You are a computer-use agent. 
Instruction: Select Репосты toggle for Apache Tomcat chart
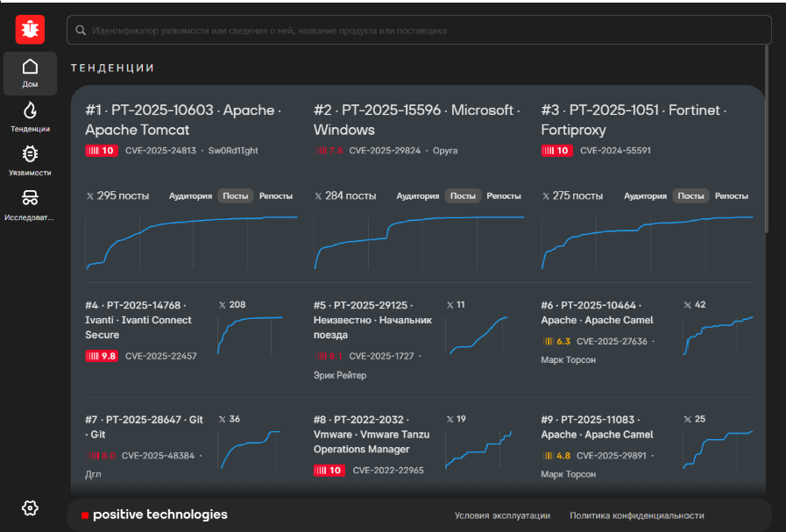click(276, 196)
